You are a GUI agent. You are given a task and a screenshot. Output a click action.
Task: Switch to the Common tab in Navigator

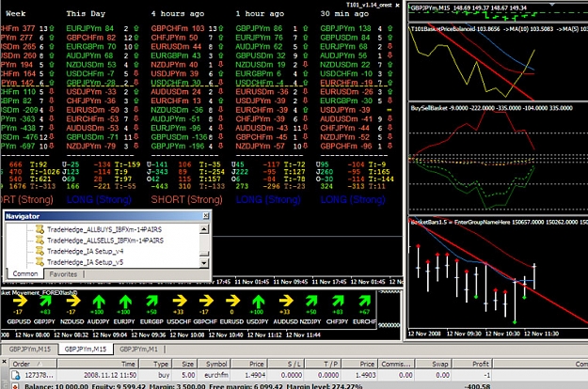pyautogui.click(x=25, y=273)
